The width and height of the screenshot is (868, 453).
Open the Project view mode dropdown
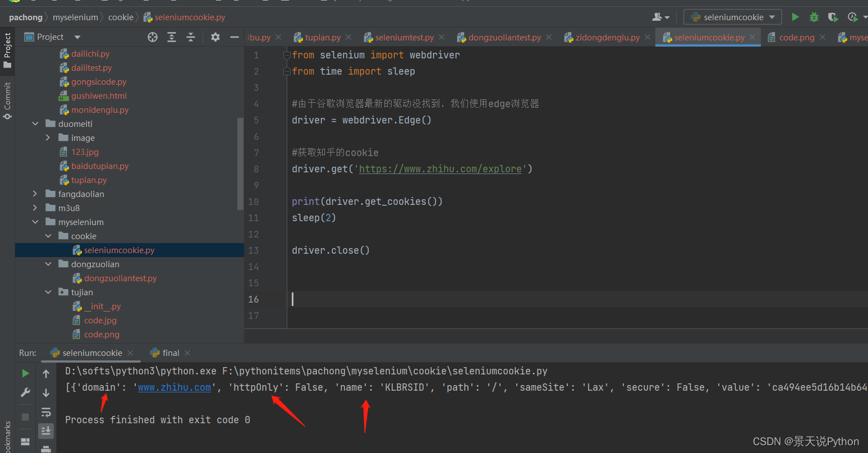[77, 37]
